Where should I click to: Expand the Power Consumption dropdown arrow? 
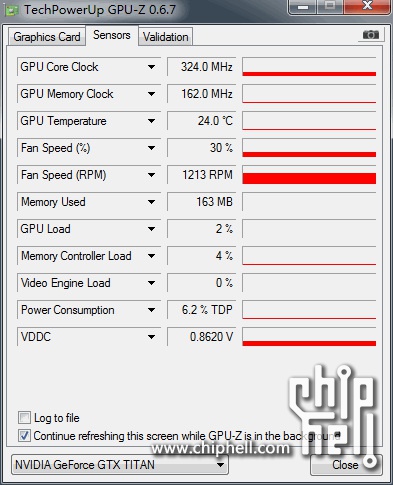pos(151,310)
